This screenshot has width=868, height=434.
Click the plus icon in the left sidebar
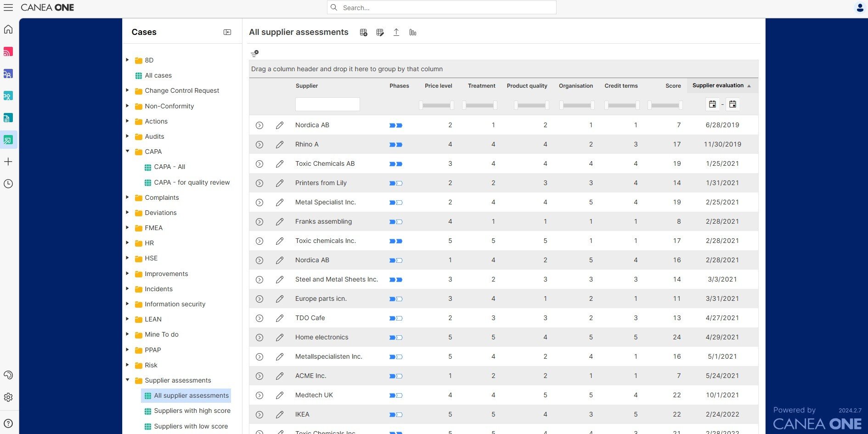[8, 161]
